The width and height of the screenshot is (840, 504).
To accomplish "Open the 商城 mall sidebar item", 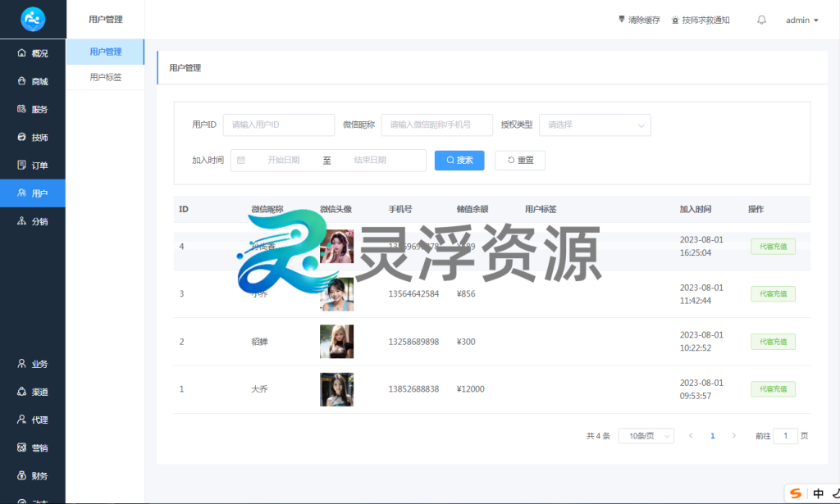I will point(33,81).
